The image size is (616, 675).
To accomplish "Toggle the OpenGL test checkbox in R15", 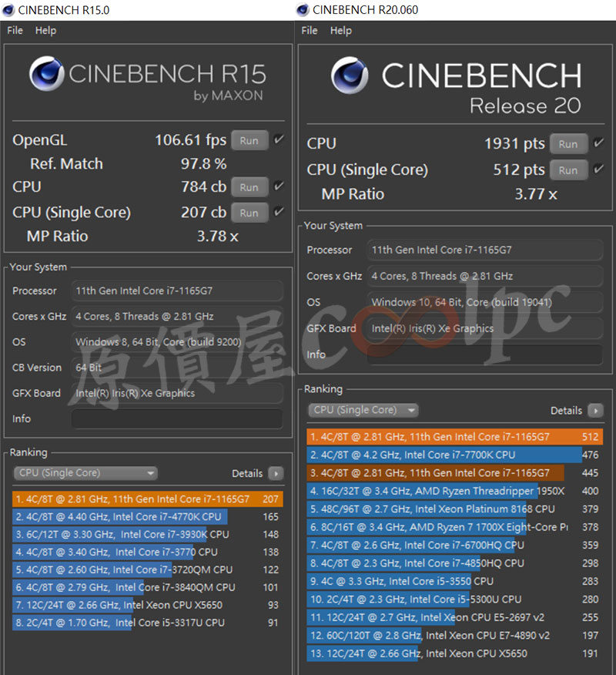I will pyautogui.click(x=279, y=139).
